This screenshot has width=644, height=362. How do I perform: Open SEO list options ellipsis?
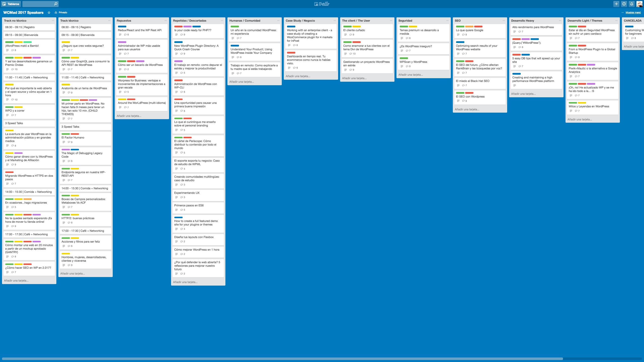504,21
